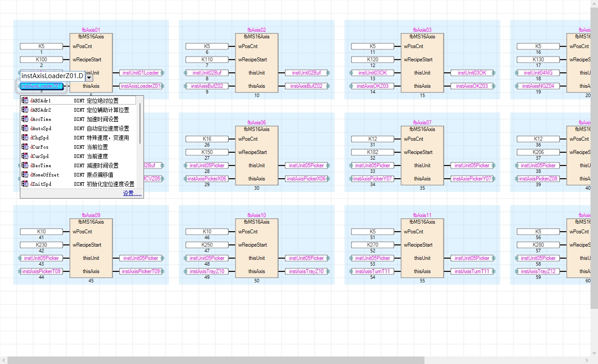
Task: Select the K150 input constant of fbAxis06
Action: (x=207, y=152)
